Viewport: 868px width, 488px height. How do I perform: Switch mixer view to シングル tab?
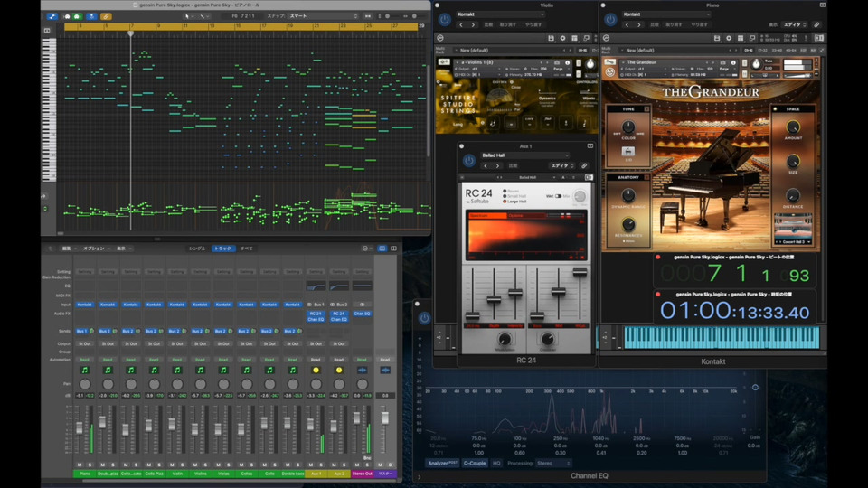click(x=196, y=249)
